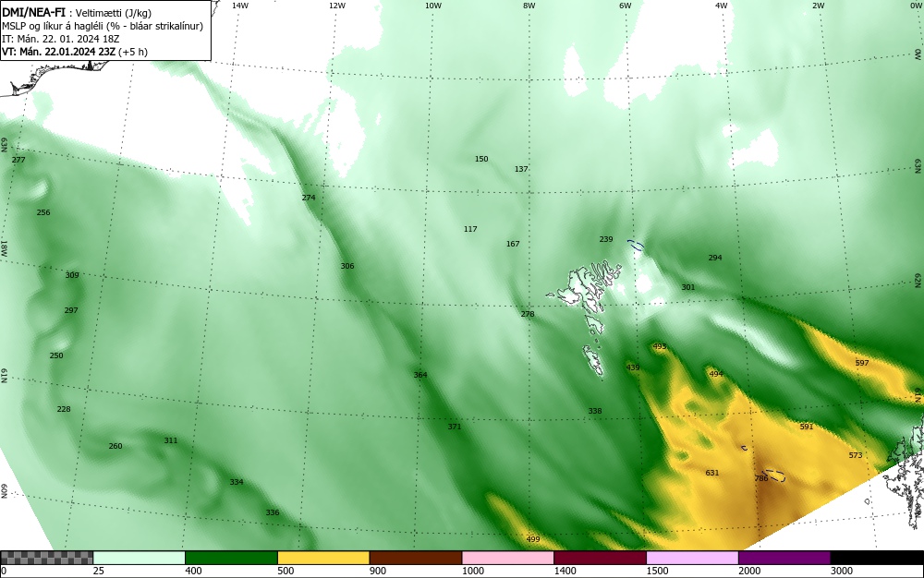Click the 597 value on the map
The height and width of the screenshot is (578, 924).
pos(861,363)
